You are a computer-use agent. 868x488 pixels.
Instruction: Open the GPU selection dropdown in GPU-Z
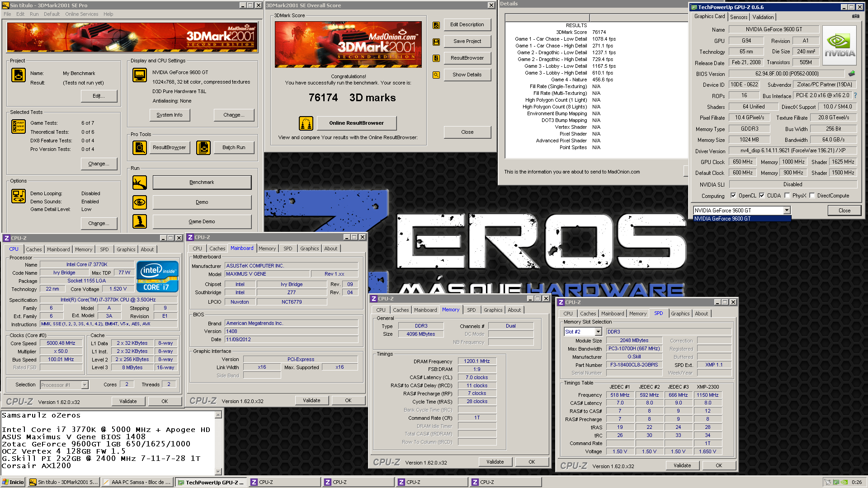coord(787,210)
